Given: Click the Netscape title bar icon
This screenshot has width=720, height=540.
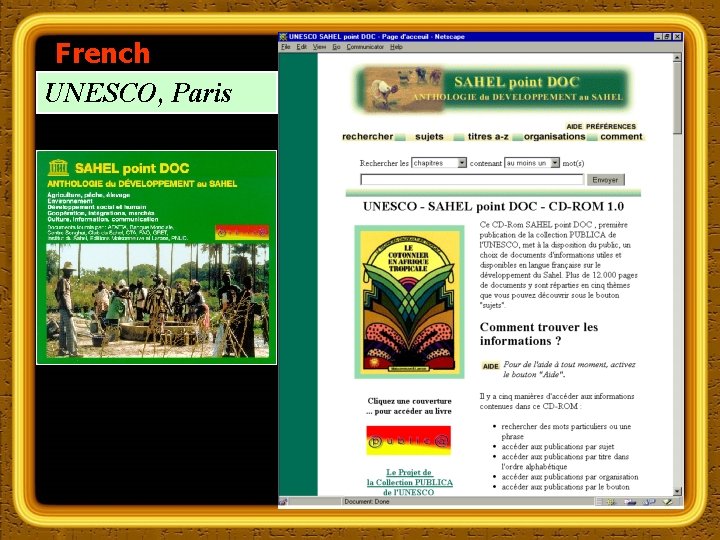Looking at the screenshot, I should point(283,37).
